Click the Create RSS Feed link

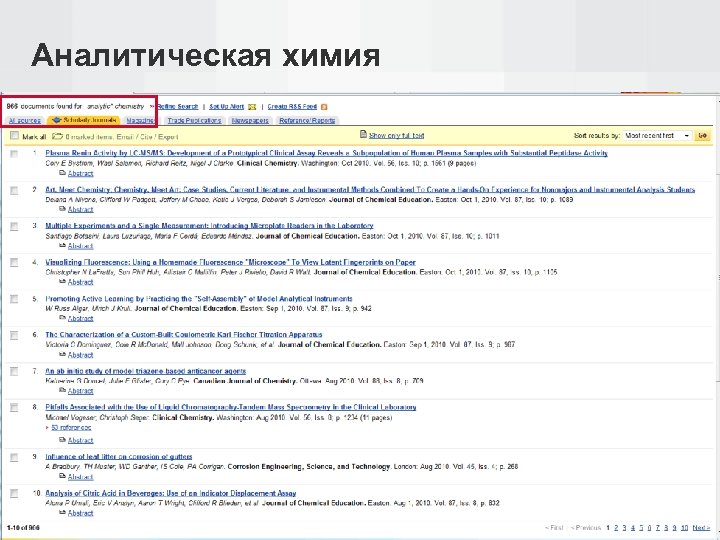(x=292, y=107)
